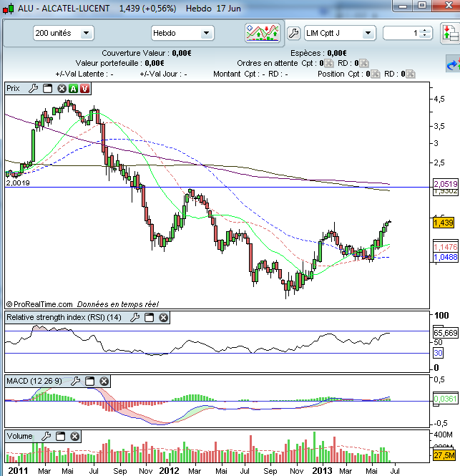Open RSI indicator wrench settings
The image size is (460, 476).
[x=134, y=318]
